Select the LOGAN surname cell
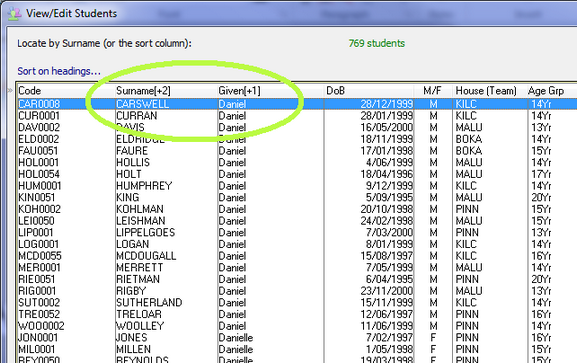This screenshot has width=577, height=363. pos(133,244)
